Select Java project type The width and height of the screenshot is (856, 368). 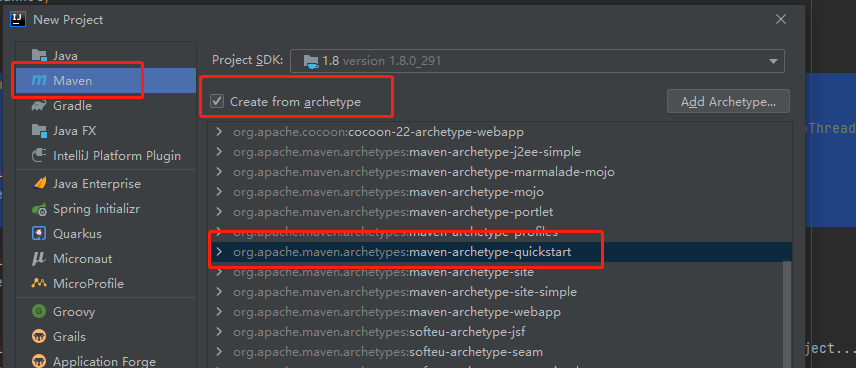(106, 55)
